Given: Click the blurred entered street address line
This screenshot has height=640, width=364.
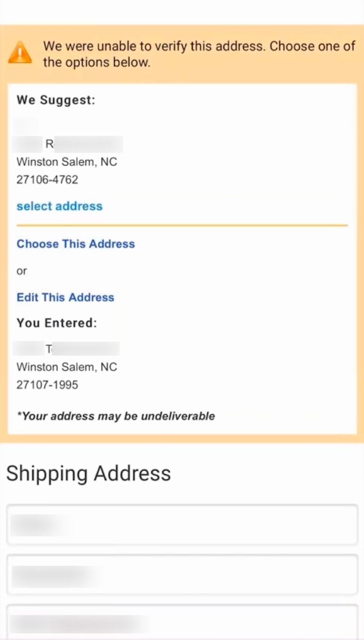Looking at the screenshot, I should tap(66, 348).
